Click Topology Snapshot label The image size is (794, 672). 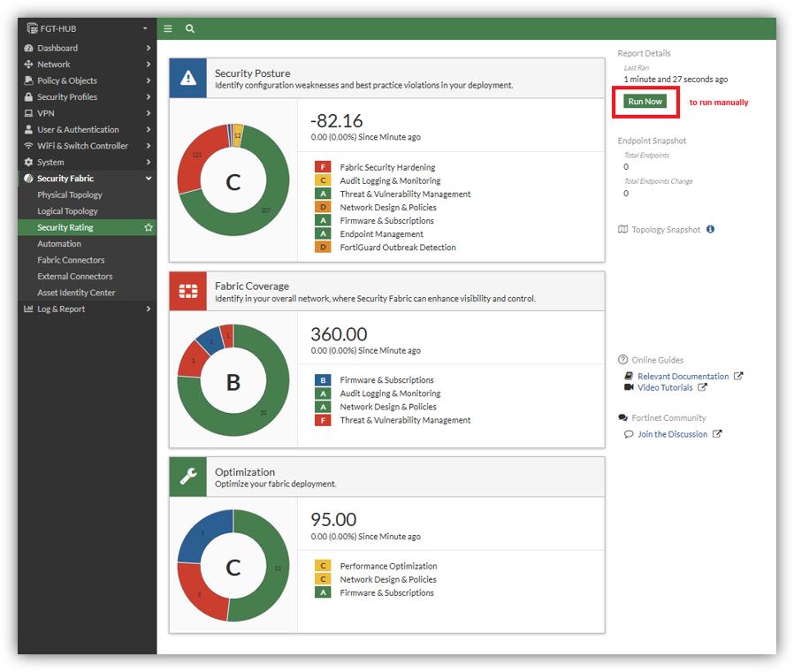click(666, 229)
